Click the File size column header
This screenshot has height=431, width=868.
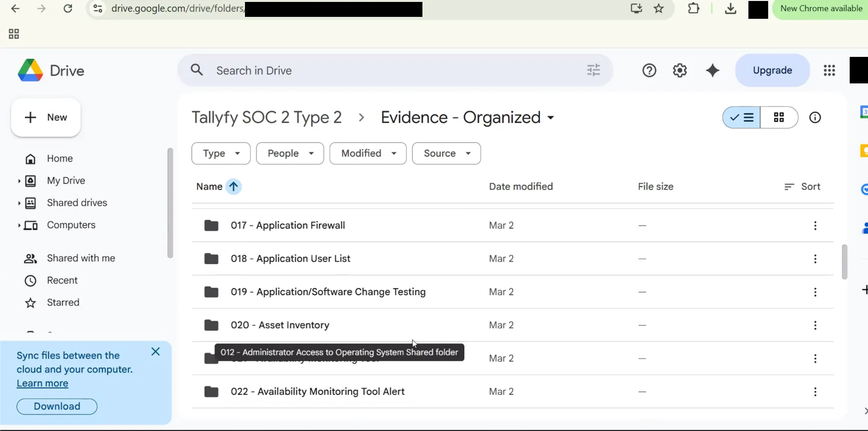(x=655, y=187)
